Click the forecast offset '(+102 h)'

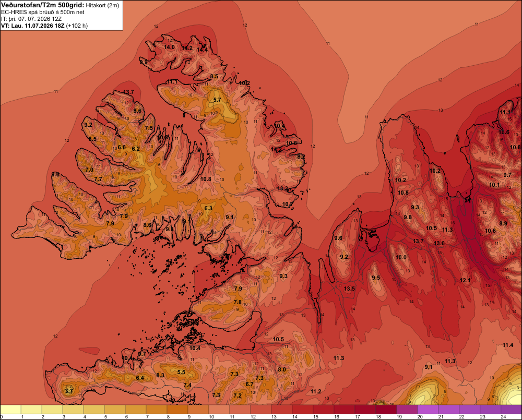pos(77,26)
